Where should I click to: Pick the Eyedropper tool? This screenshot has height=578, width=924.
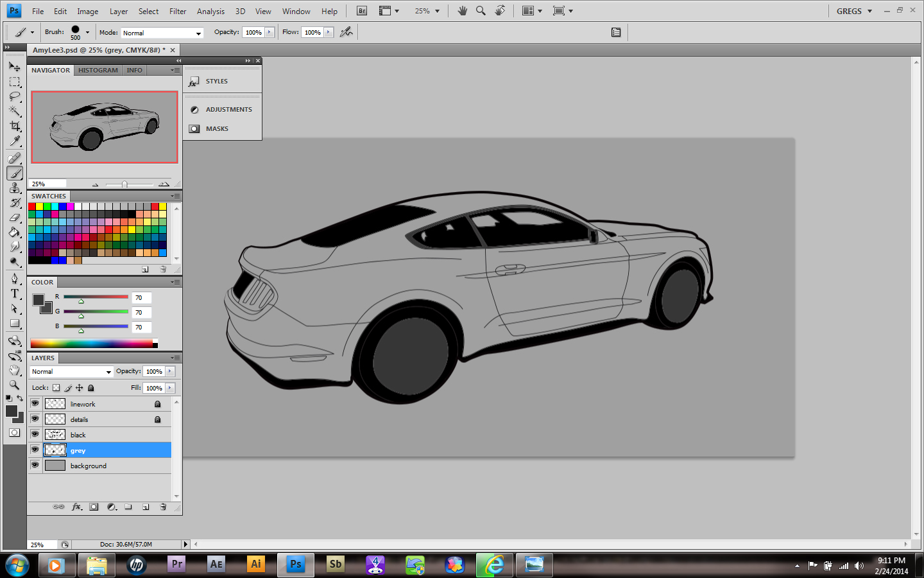click(x=15, y=141)
